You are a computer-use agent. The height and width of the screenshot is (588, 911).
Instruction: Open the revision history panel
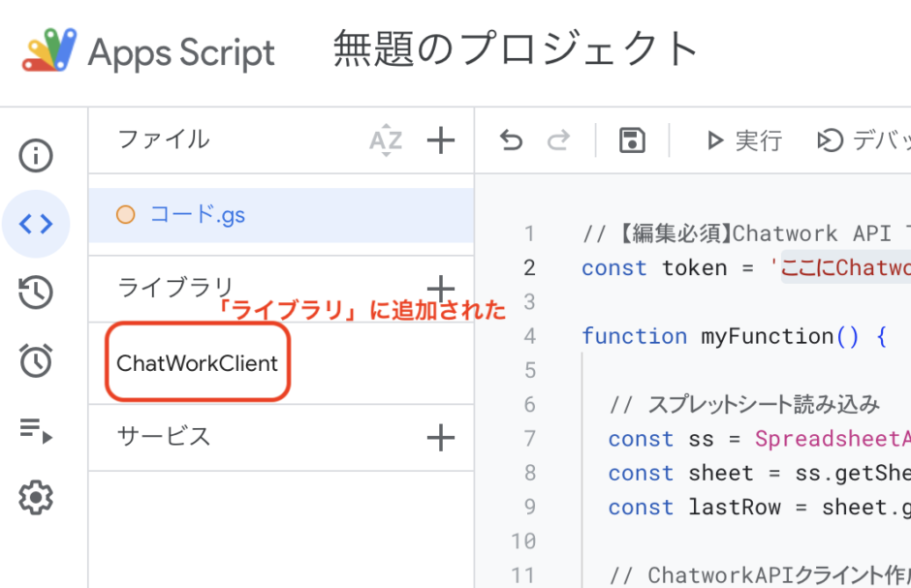(x=37, y=292)
